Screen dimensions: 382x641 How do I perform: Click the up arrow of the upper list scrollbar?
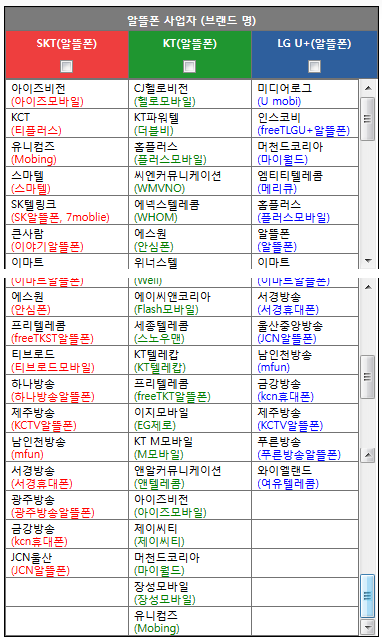[x=368, y=88]
